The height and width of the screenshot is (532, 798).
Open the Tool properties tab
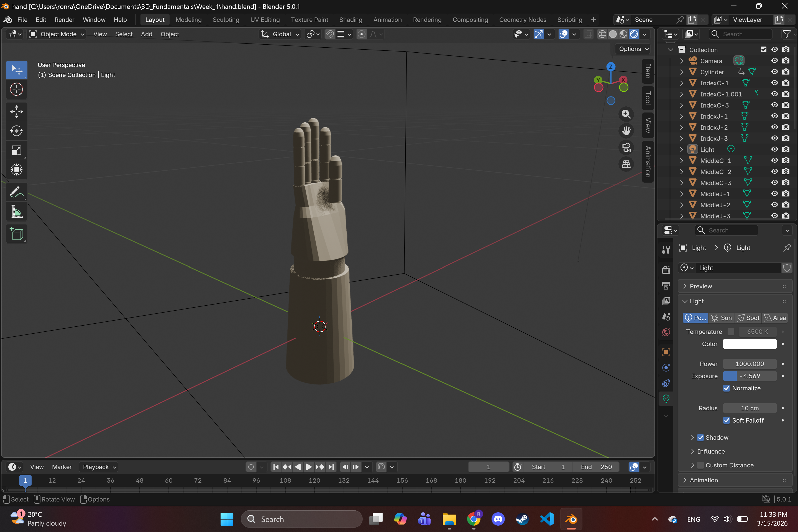[666, 250]
